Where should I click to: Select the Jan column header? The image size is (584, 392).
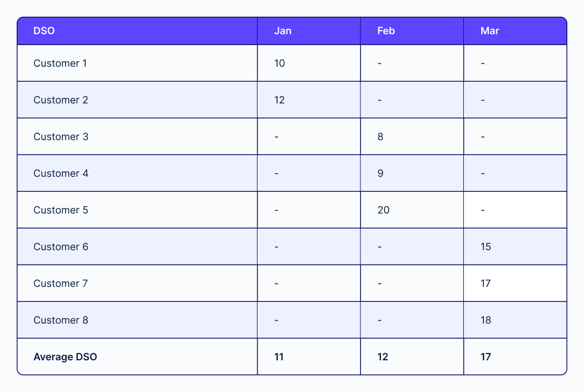click(x=283, y=31)
